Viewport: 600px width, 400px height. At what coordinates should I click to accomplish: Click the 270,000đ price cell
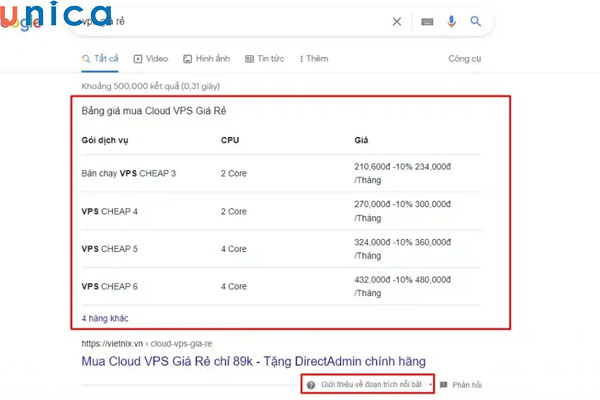tap(403, 211)
